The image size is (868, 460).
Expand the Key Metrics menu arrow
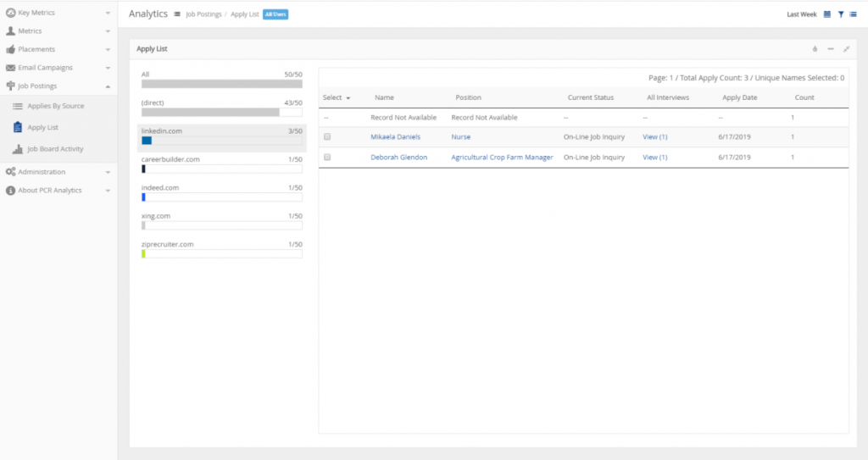pyautogui.click(x=108, y=13)
